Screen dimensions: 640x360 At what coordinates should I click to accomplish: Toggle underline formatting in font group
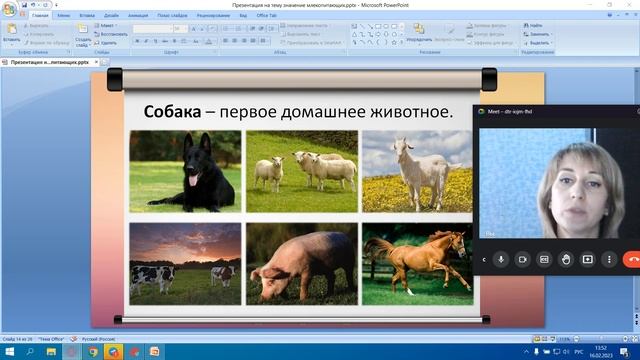(x=156, y=41)
